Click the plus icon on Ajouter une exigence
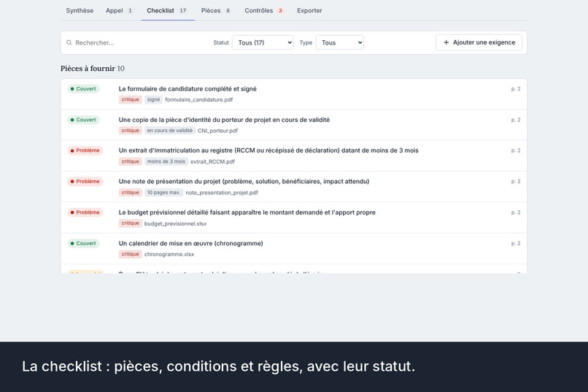 click(446, 42)
